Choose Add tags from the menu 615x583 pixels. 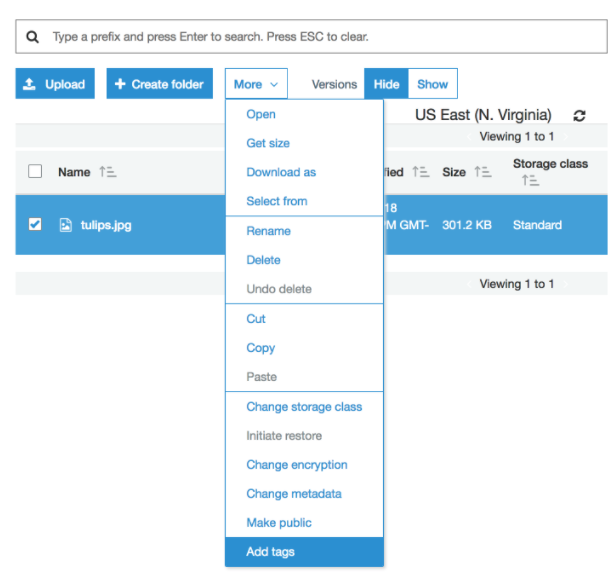coord(271,552)
